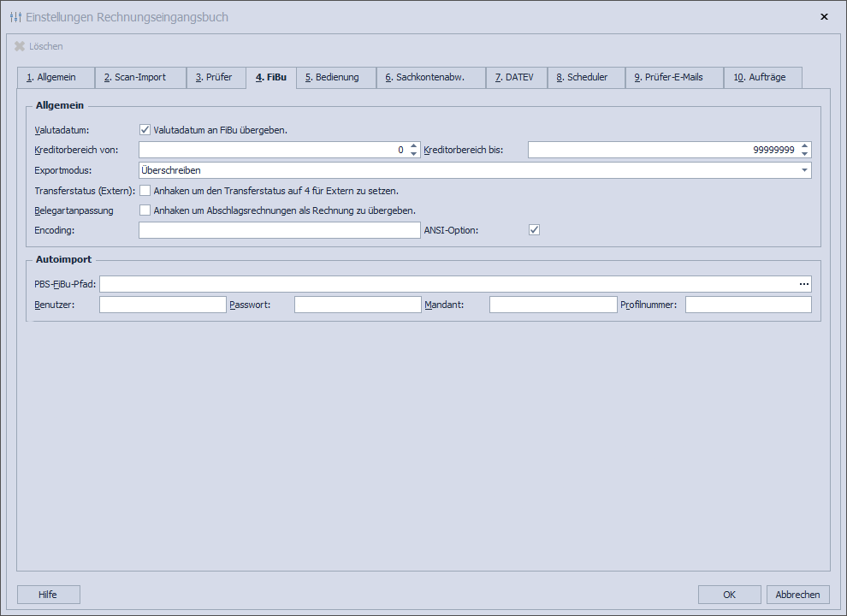This screenshot has height=616, width=847.
Task: Switch to the 7. DATEV tab
Action: 515,78
